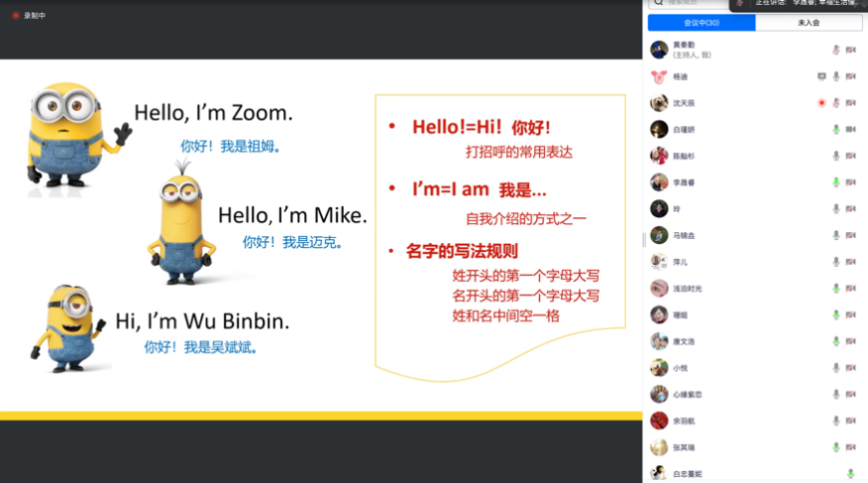Switch to the 未入会 tab

coord(809,23)
